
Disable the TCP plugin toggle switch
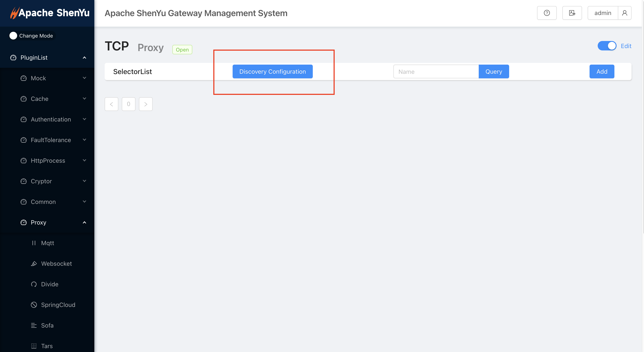[x=607, y=46]
